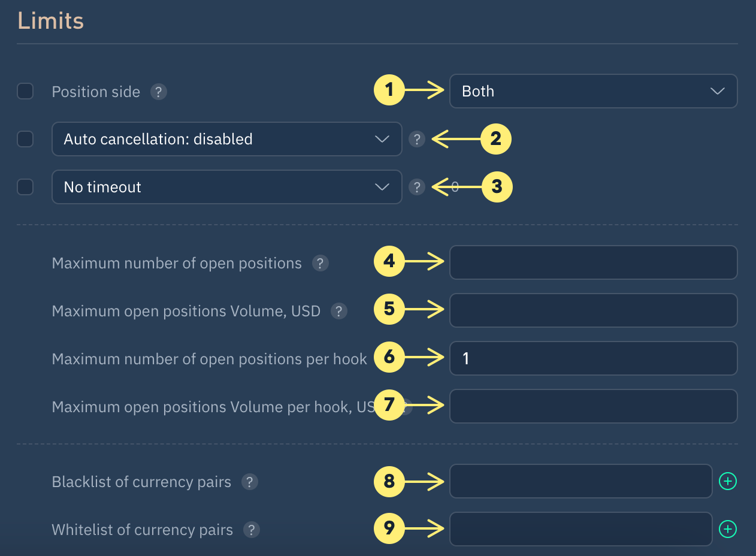This screenshot has width=756, height=556.
Task: Click the Whitelist of currency pairs input
Action: click(580, 529)
